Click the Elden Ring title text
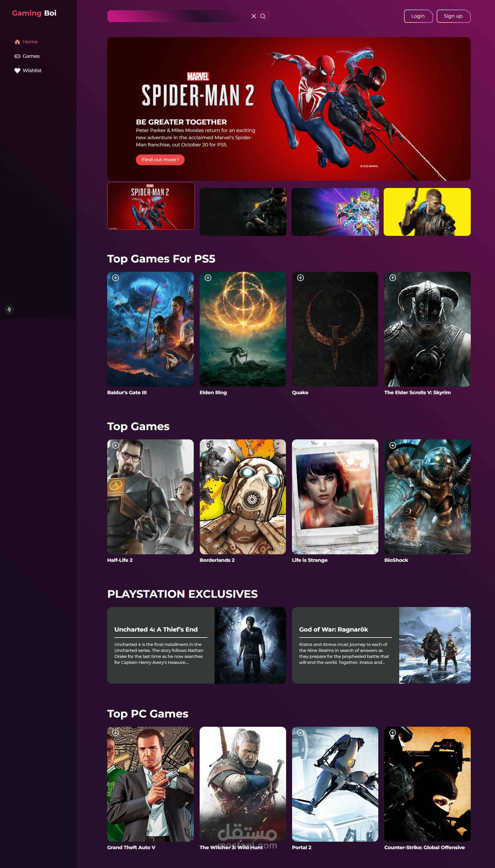The image size is (495, 868). pos(213,392)
